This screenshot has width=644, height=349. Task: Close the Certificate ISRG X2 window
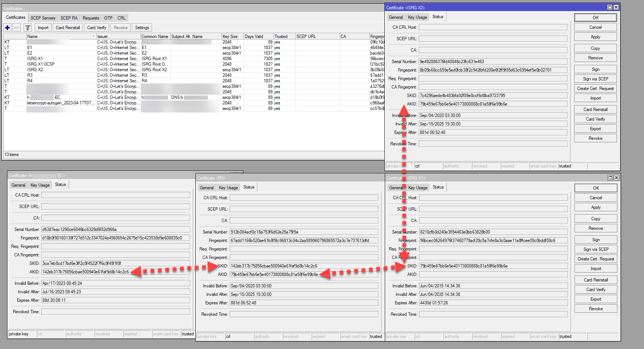pos(616,7)
